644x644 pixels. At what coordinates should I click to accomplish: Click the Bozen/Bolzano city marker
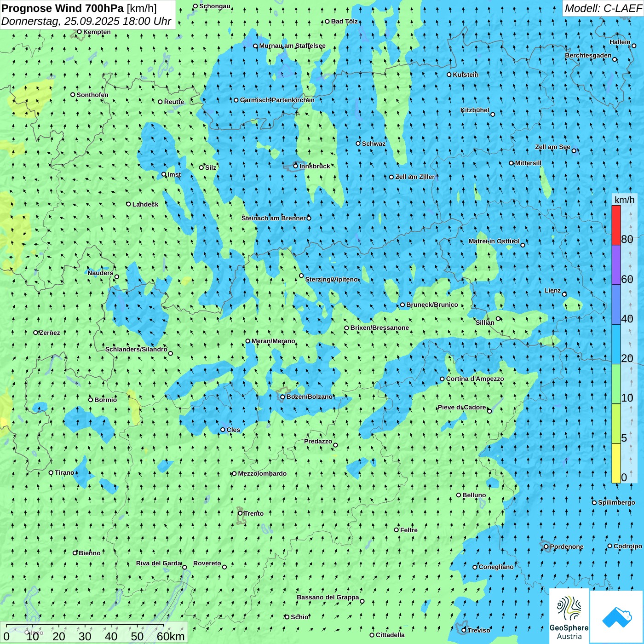click(x=283, y=397)
